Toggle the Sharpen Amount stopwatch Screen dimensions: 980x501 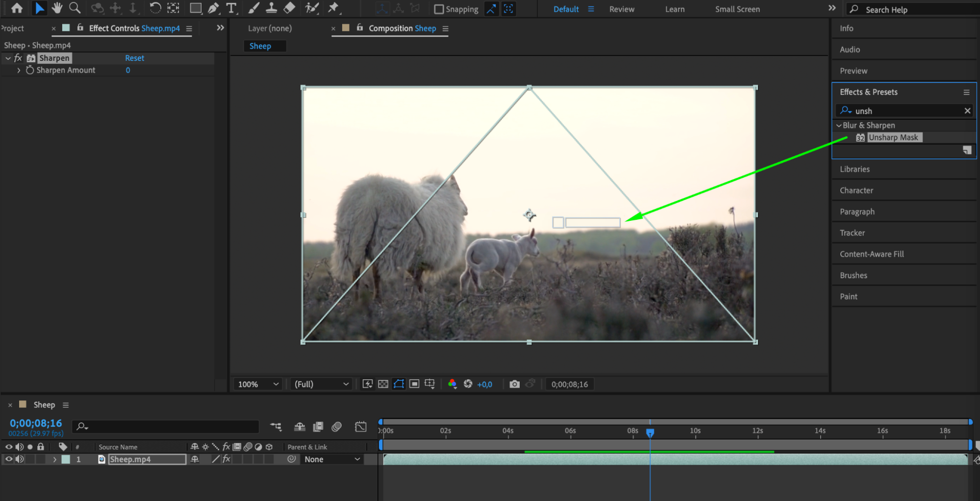[x=30, y=70]
